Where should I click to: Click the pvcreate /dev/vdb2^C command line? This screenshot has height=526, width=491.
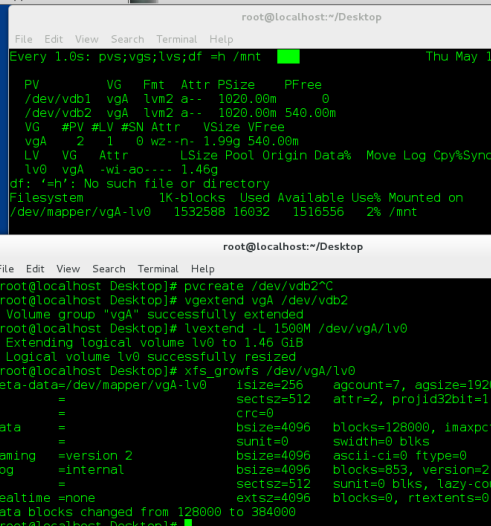259,286
